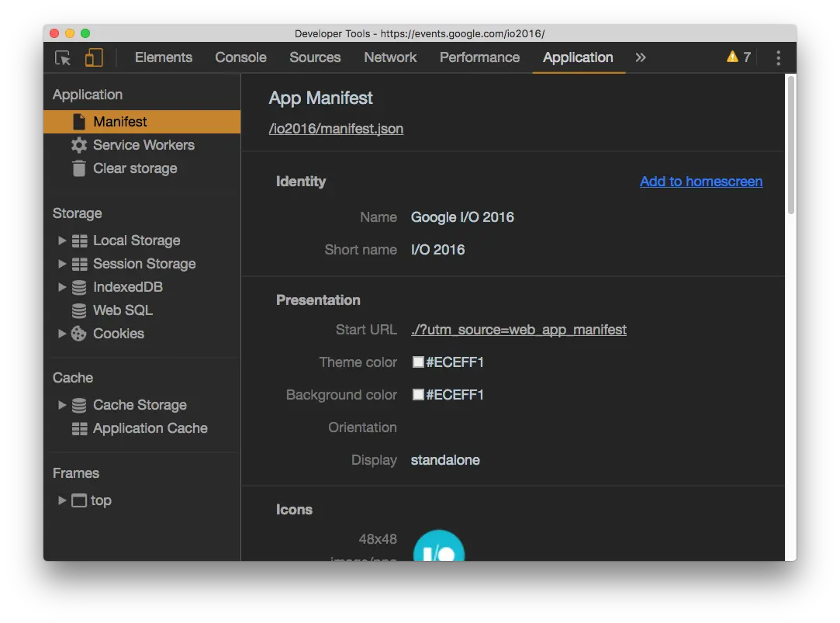
Task: Expand the IndexedDB tree
Action: coord(61,287)
